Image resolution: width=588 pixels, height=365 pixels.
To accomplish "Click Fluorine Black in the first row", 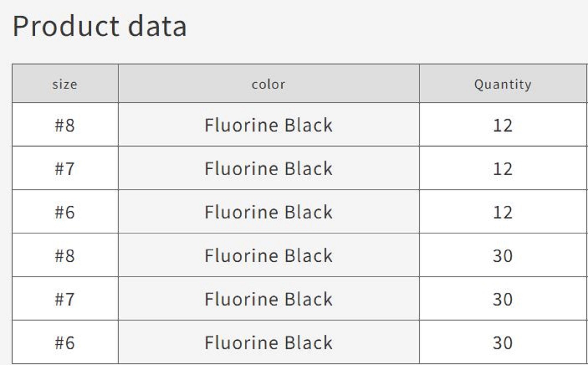I will pos(268,125).
